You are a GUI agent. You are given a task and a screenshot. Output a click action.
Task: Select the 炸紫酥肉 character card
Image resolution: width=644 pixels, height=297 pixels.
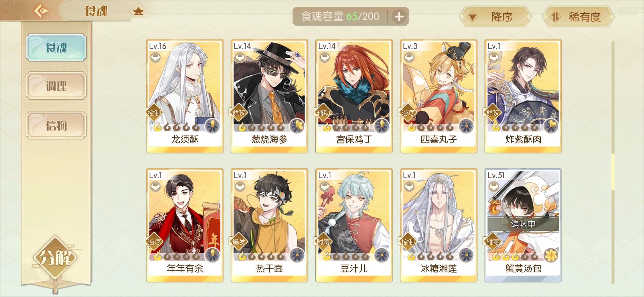pos(523,96)
